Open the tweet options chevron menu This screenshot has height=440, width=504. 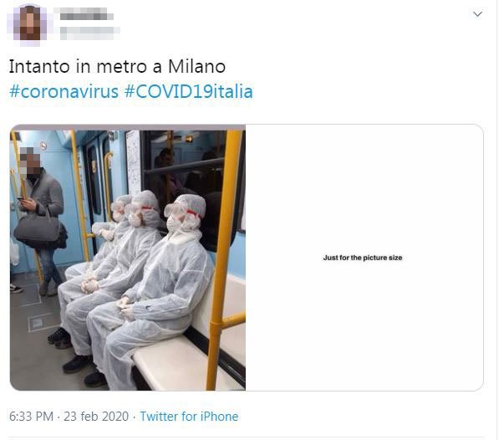pos(477,14)
